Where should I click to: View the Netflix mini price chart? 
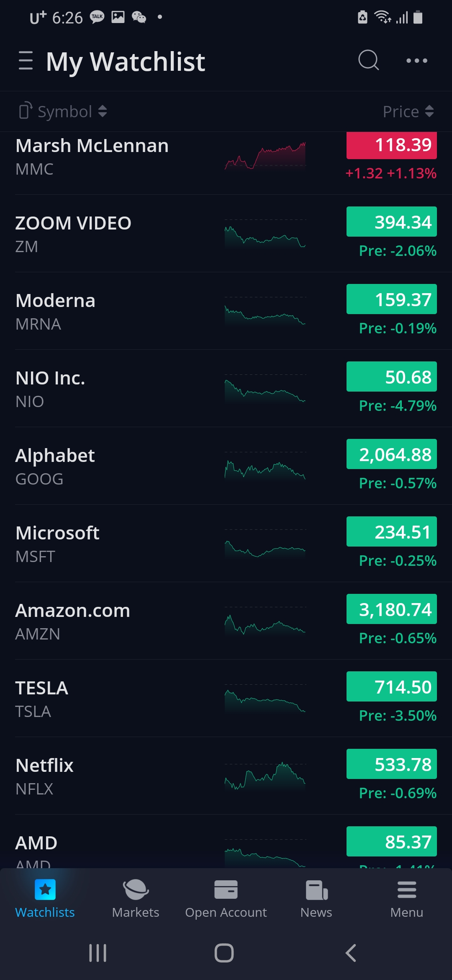click(265, 776)
